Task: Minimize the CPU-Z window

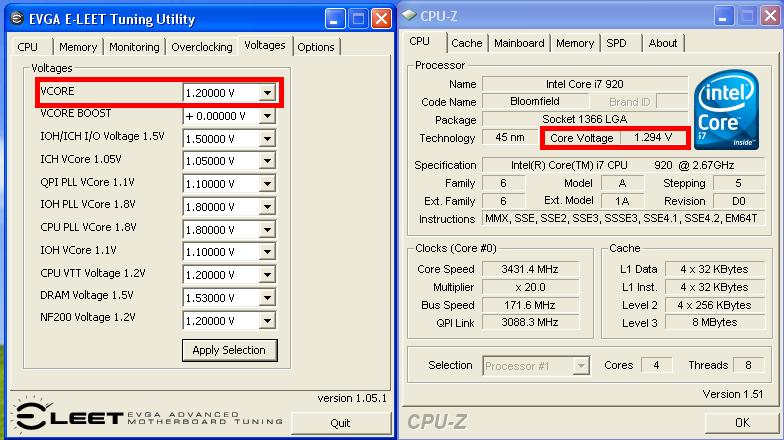Action: pos(722,16)
